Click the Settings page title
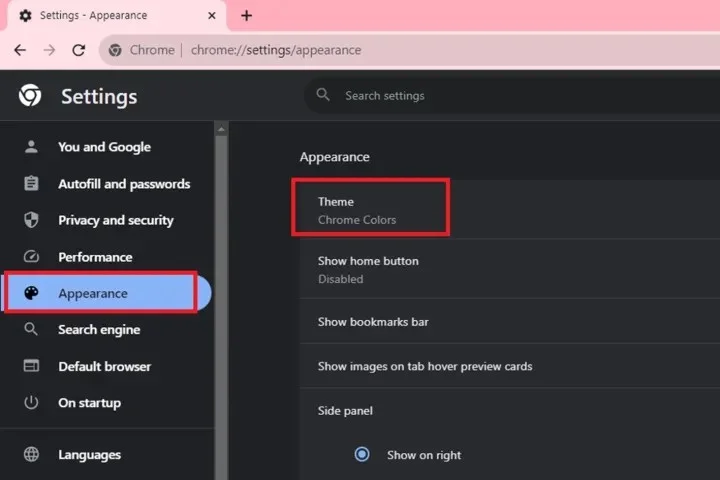This screenshot has width=720, height=480. (x=99, y=96)
